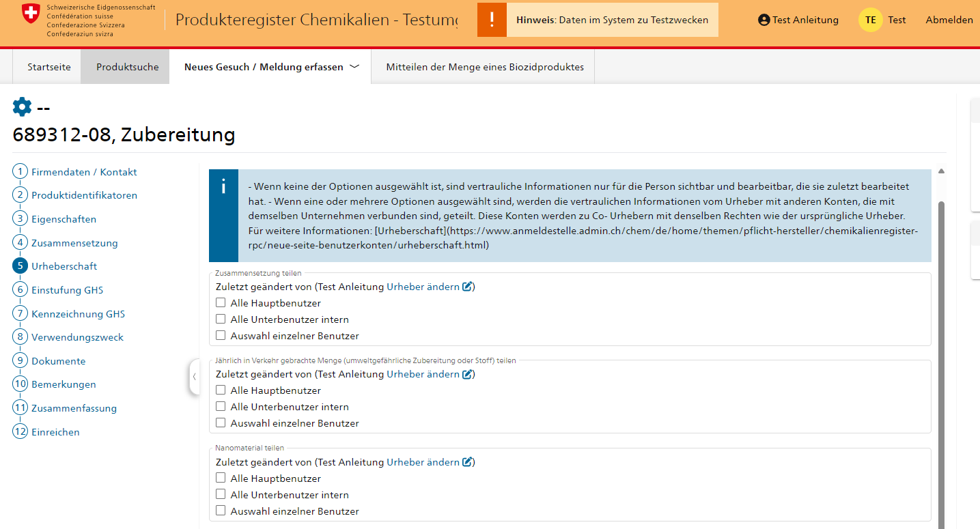Image resolution: width=980 pixels, height=529 pixels.
Task: Tick Auswahl einzelner Benutzer under Nanomaterial teilen
Action: pos(221,511)
